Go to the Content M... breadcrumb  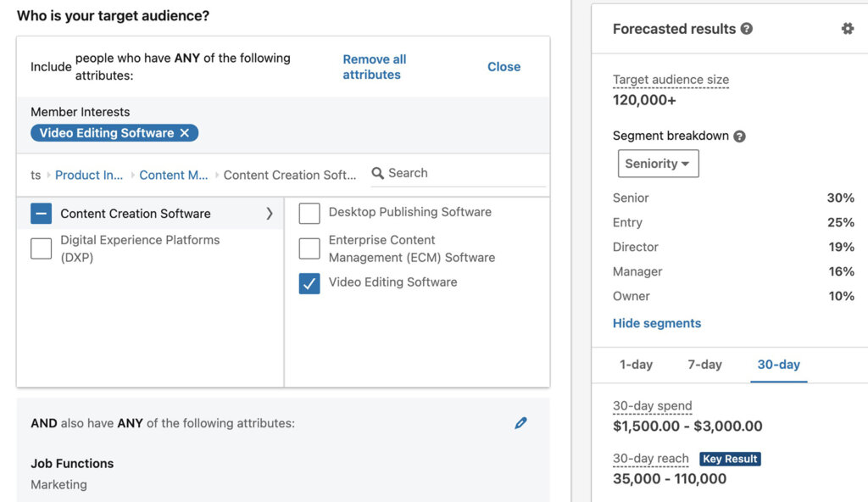pyautogui.click(x=173, y=175)
